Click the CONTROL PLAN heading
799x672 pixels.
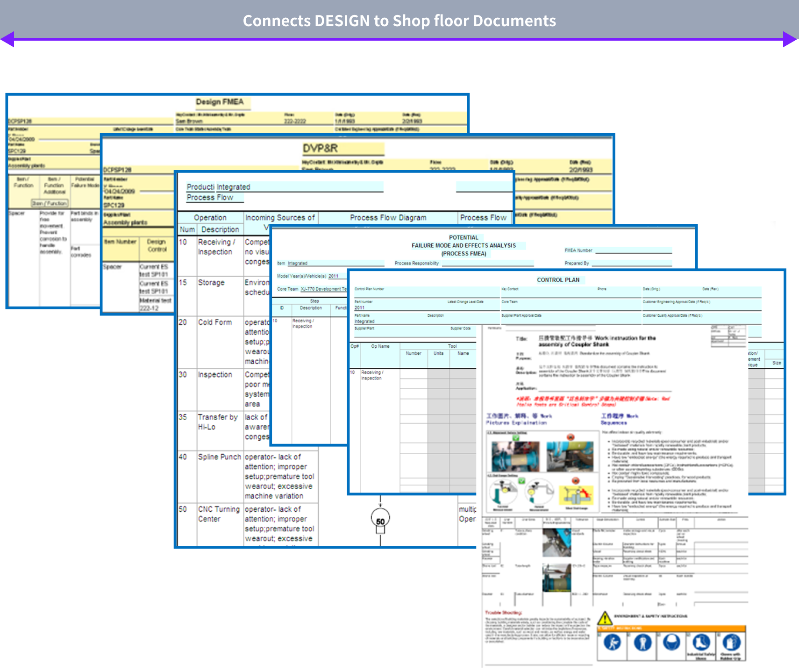pyautogui.click(x=558, y=280)
